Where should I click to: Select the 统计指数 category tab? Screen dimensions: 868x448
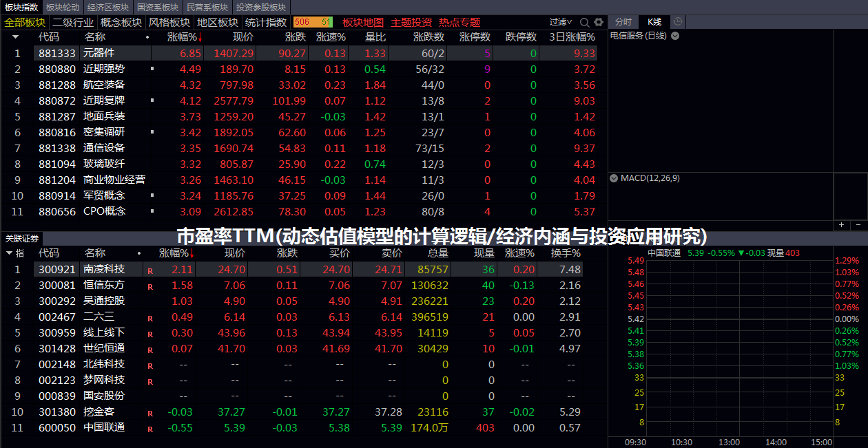[x=266, y=22]
